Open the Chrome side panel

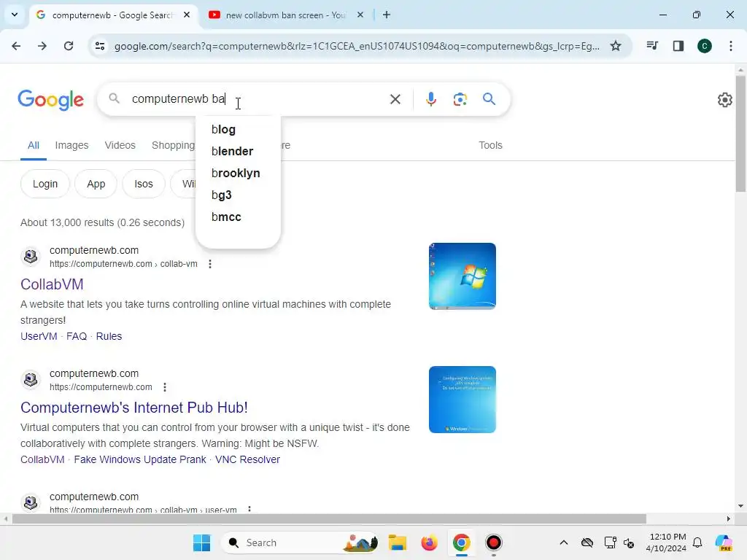[x=678, y=46]
